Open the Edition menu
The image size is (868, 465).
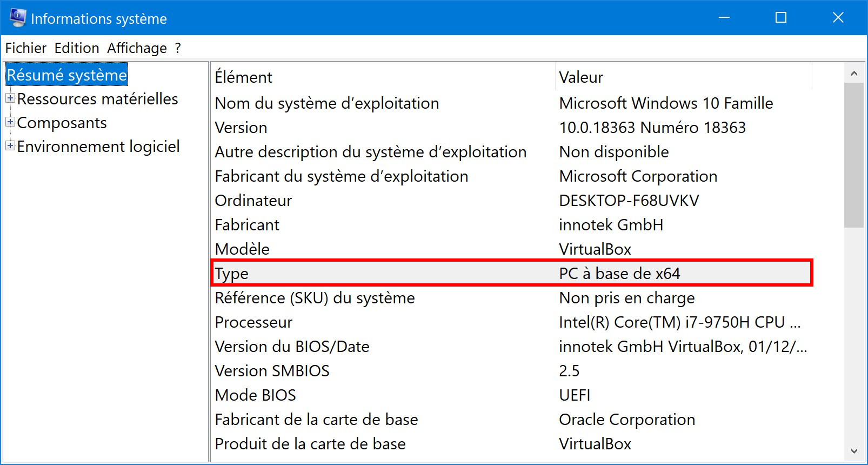pos(77,48)
